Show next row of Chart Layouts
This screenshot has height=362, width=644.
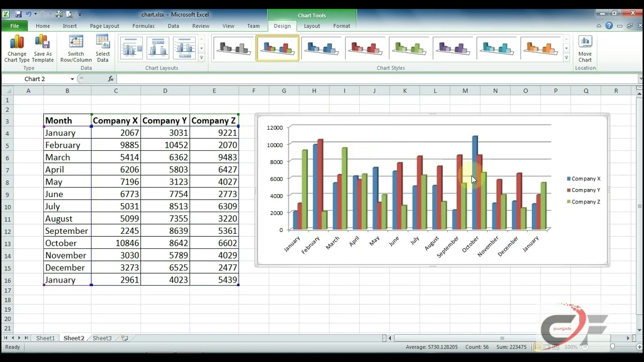201,48
